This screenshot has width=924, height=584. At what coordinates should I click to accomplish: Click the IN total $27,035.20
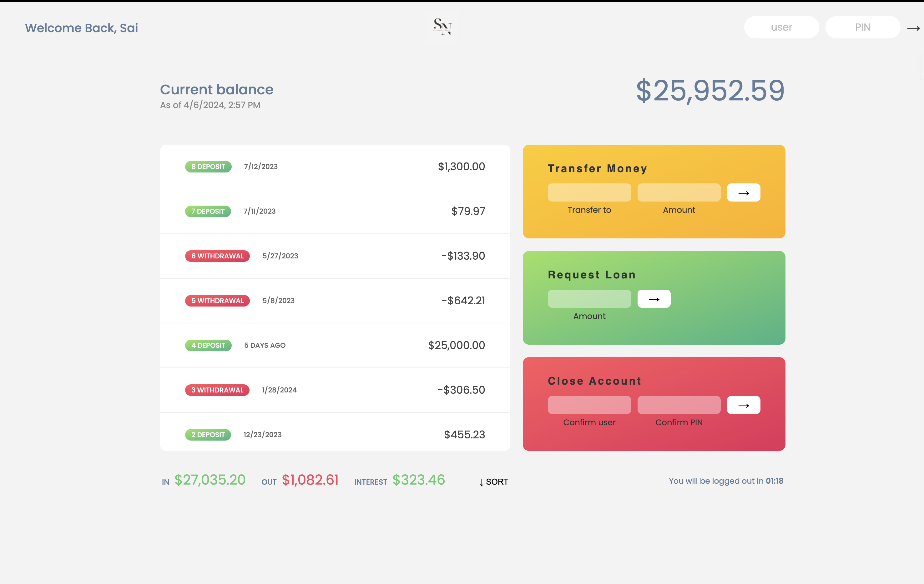point(210,480)
